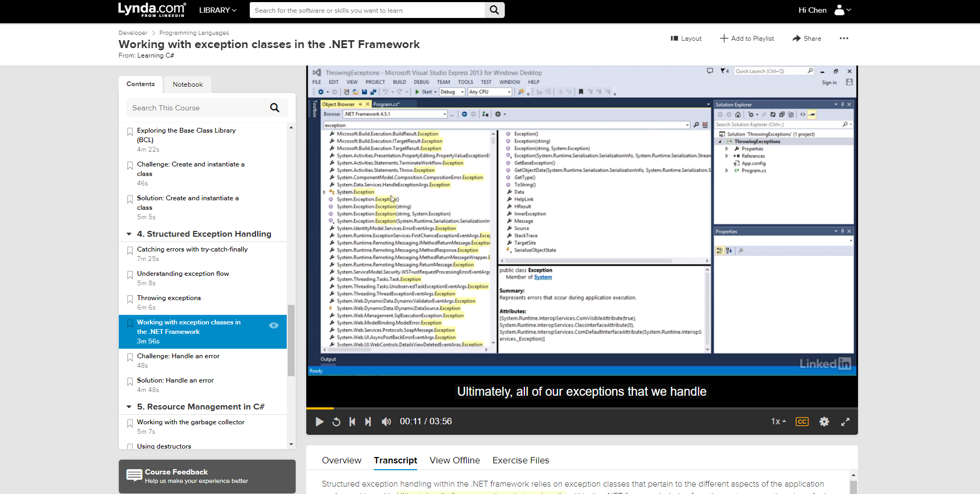Bookmark Solution: Create and instantiate a class
This screenshot has width=980, height=494.
130,199
